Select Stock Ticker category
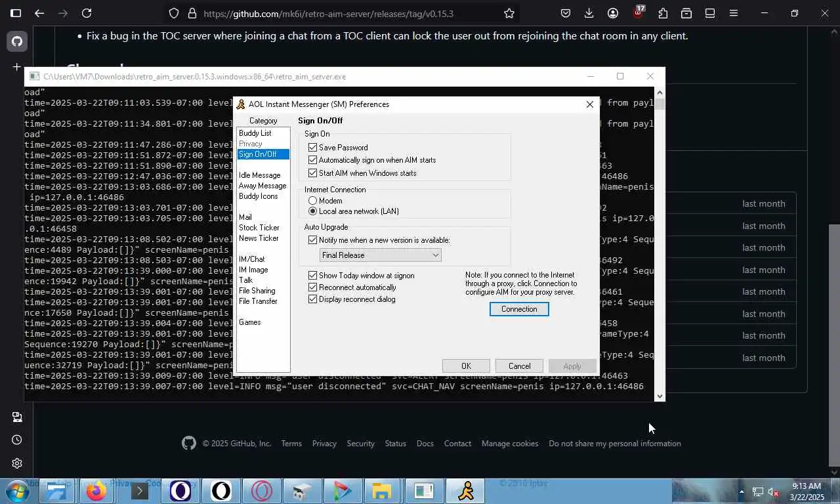This screenshot has height=504, width=840. [x=259, y=228]
